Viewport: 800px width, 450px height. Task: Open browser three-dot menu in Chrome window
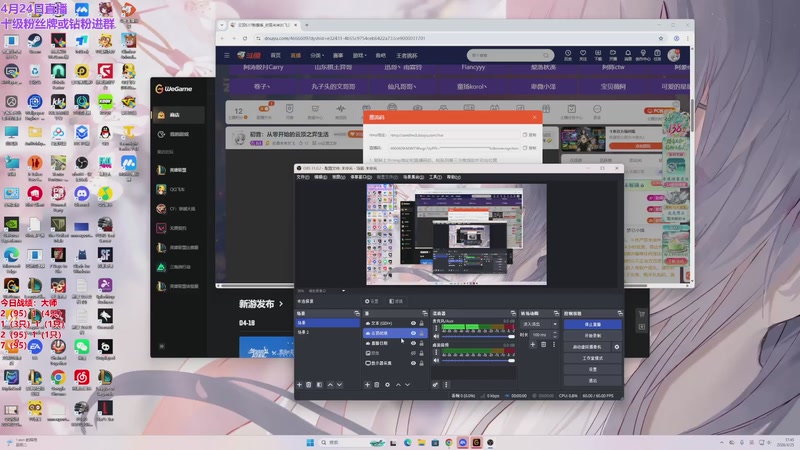point(687,38)
